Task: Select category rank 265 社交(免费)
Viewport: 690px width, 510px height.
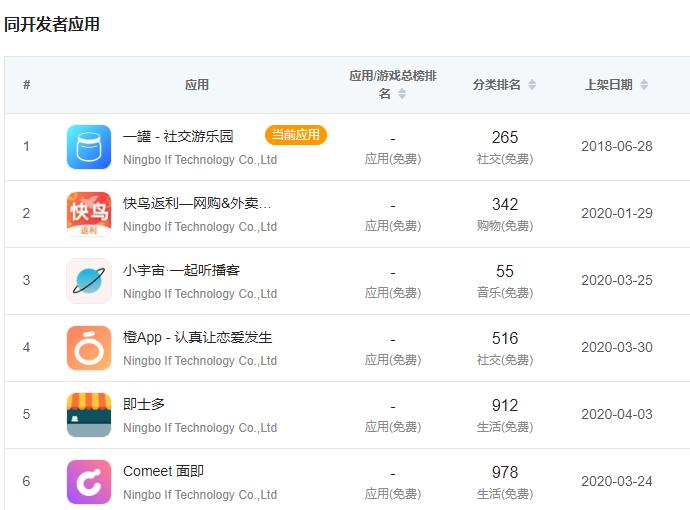Action: click(505, 147)
